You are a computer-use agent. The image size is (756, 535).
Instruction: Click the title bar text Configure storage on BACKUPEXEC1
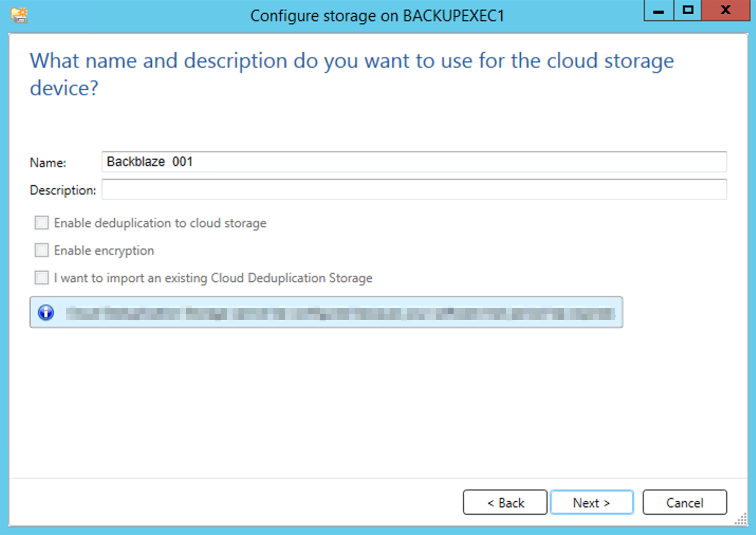(x=377, y=16)
